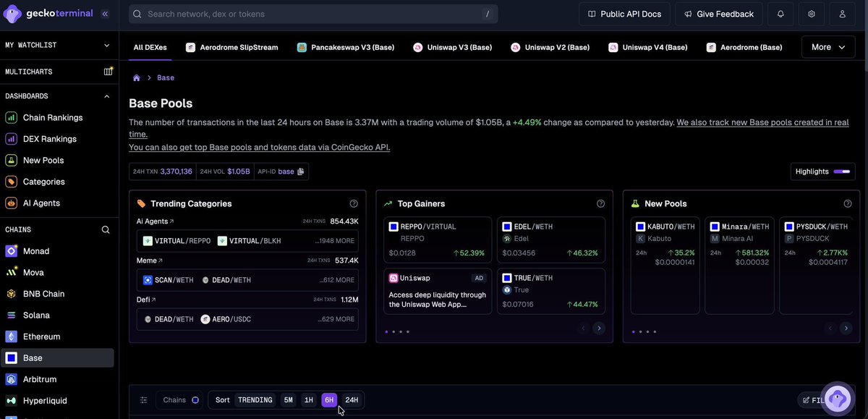Viewport: 868px width, 419px height.
Task: Open Multicharts grid icon
Action: pyautogui.click(x=108, y=72)
